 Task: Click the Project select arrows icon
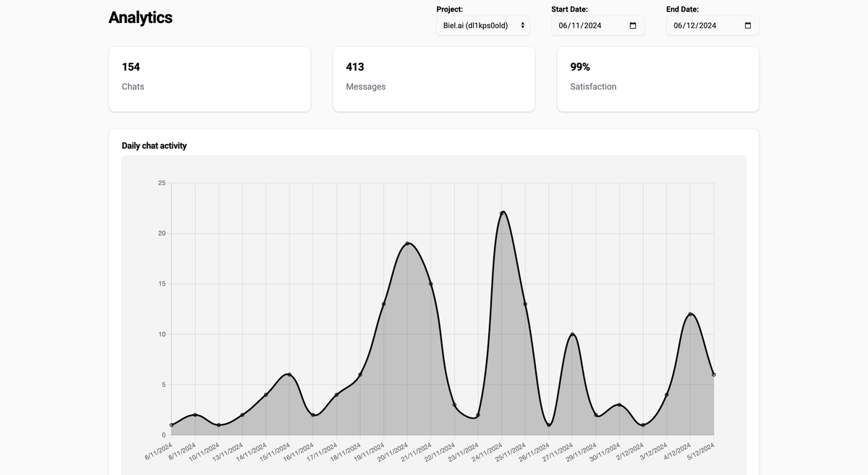click(522, 25)
